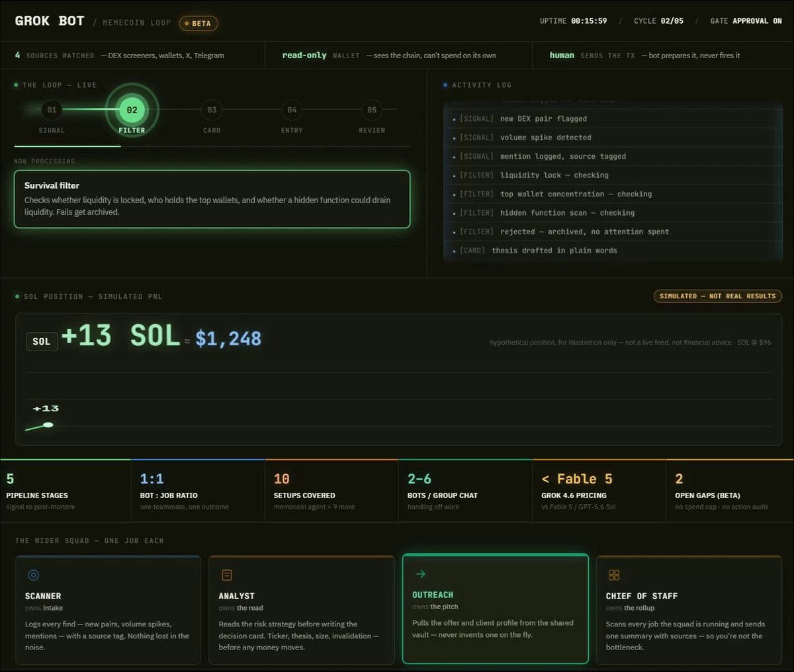This screenshot has height=672, width=794.
Task: Click the Chief of Staff grid icon
Action: click(x=614, y=575)
